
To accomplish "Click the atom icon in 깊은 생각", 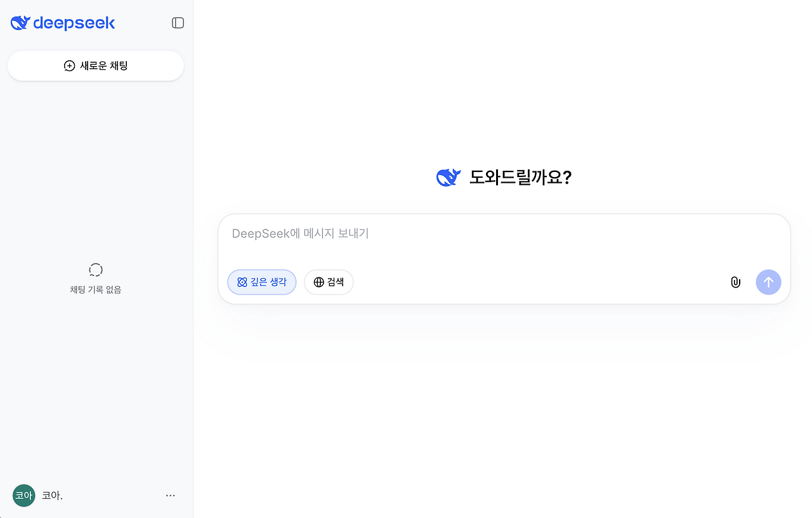I will (x=242, y=282).
